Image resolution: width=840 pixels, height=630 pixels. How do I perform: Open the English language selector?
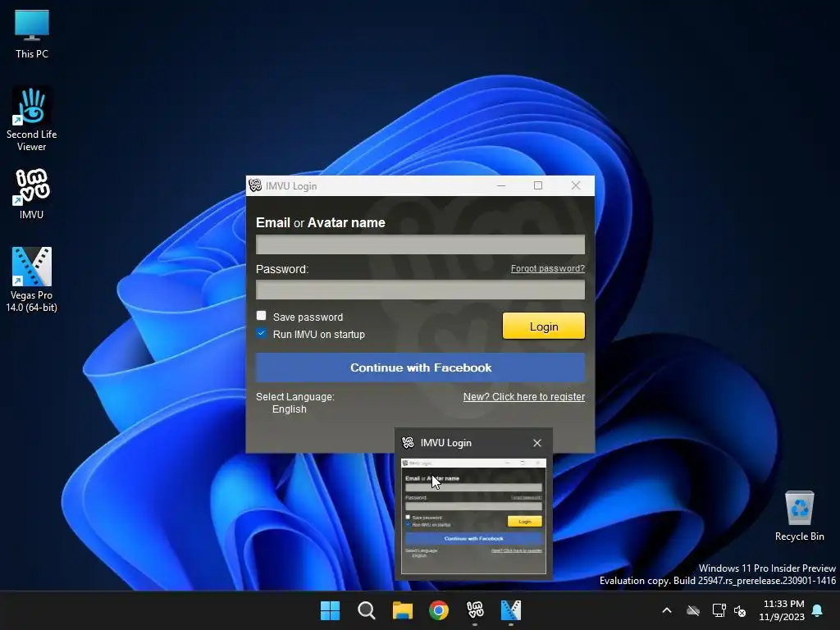290,409
